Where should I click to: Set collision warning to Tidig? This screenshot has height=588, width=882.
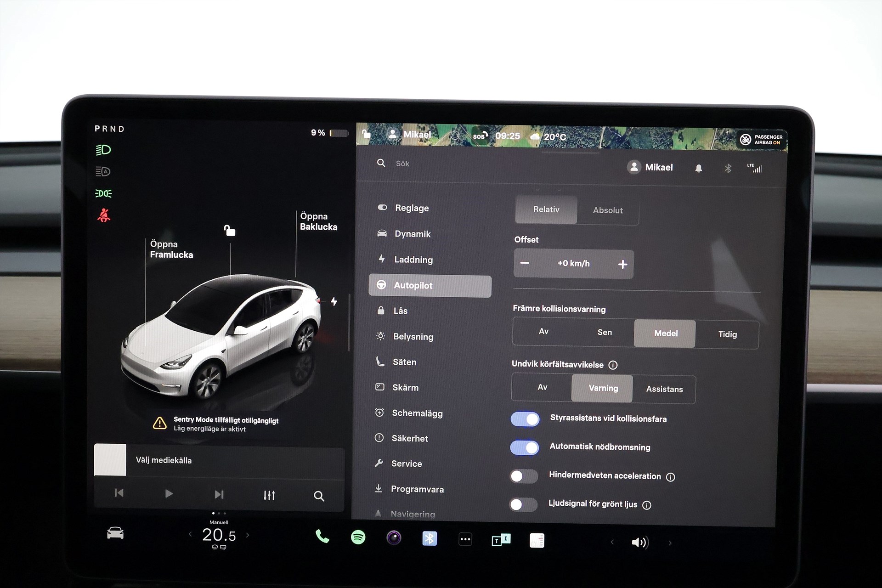(727, 334)
